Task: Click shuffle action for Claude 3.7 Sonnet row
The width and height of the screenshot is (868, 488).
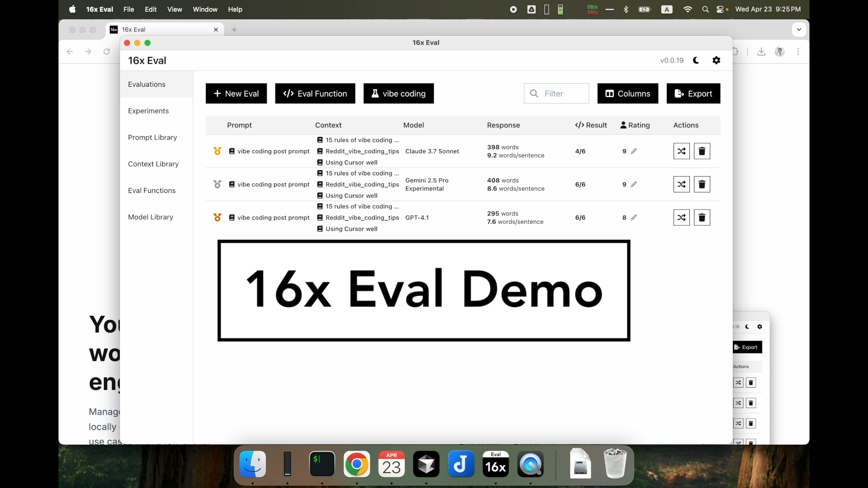Action: (681, 151)
